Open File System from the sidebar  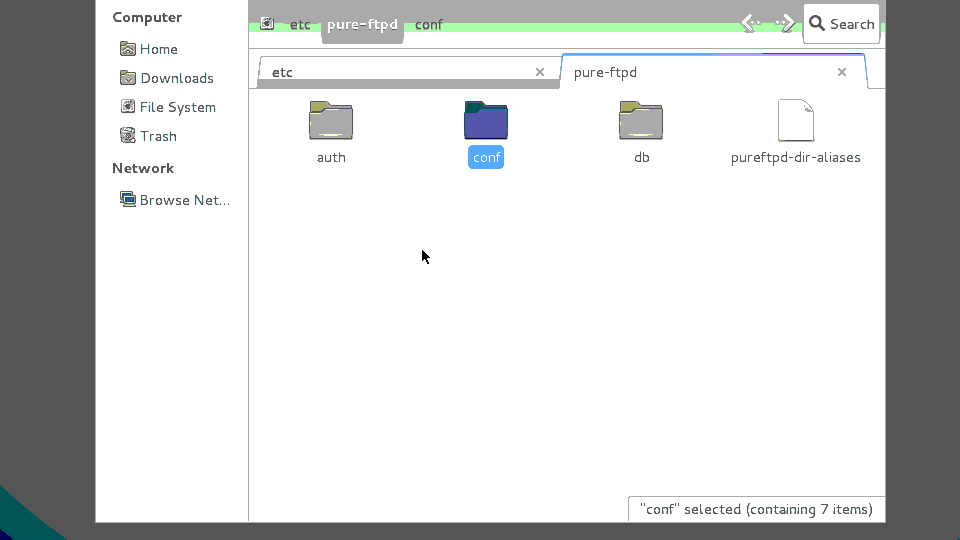(178, 107)
